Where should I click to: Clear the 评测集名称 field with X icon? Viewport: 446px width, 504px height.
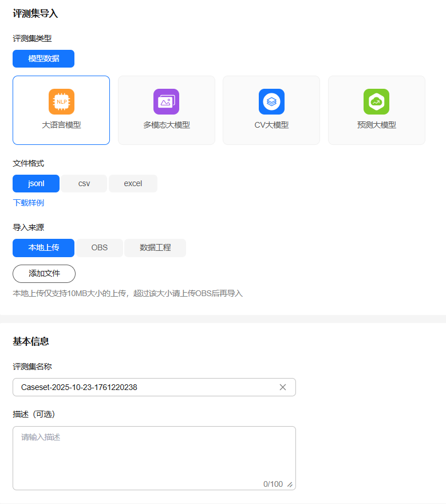(282, 387)
